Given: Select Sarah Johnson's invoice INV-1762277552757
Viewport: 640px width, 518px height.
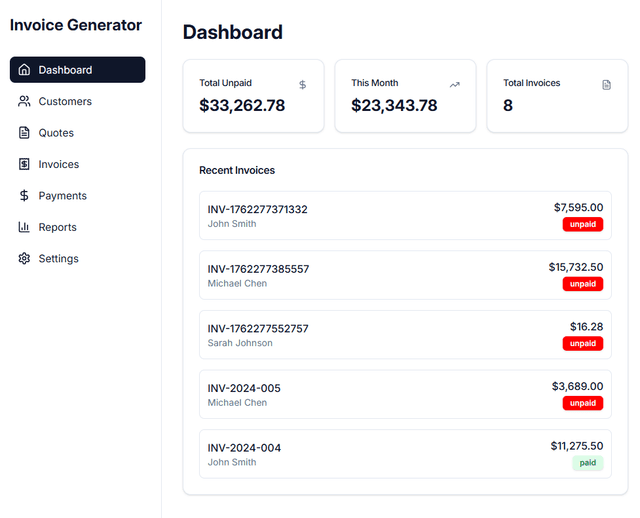Looking at the screenshot, I should click(258, 329).
